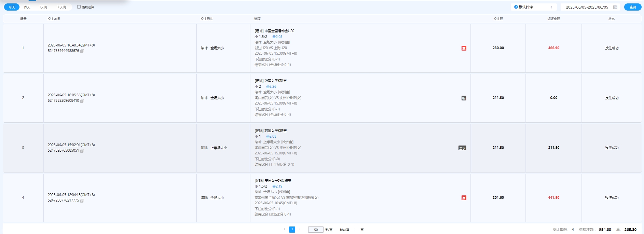Screen dimensions: 644x234
Task: Expand the 默认排序 sort dropdown arrows
Action: point(551,7)
